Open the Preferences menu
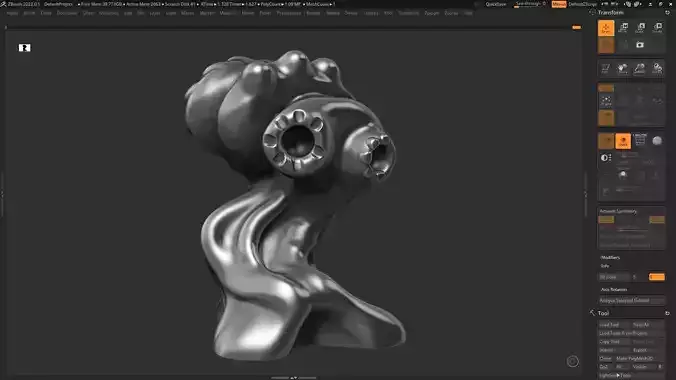The width and height of the screenshot is (676, 380). coord(288,13)
